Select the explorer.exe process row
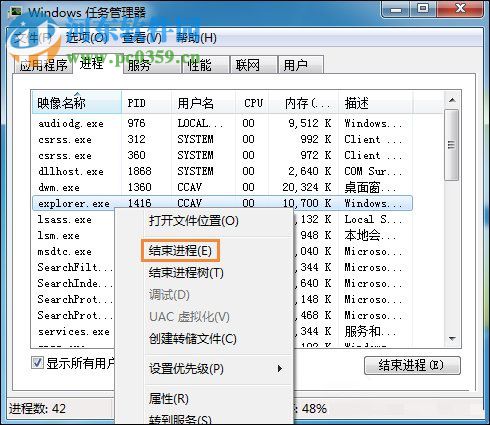The image size is (490, 425). pyautogui.click(x=222, y=203)
